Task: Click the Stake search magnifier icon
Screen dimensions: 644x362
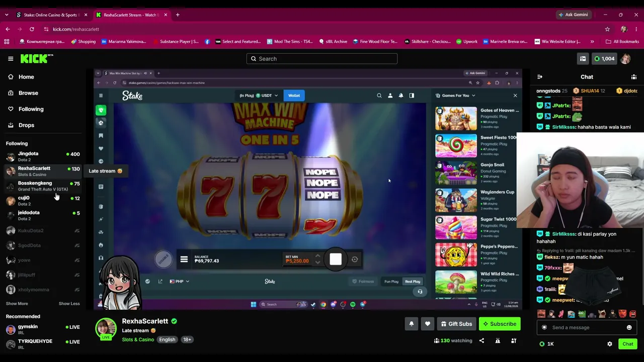Action: tap(379, 96)
